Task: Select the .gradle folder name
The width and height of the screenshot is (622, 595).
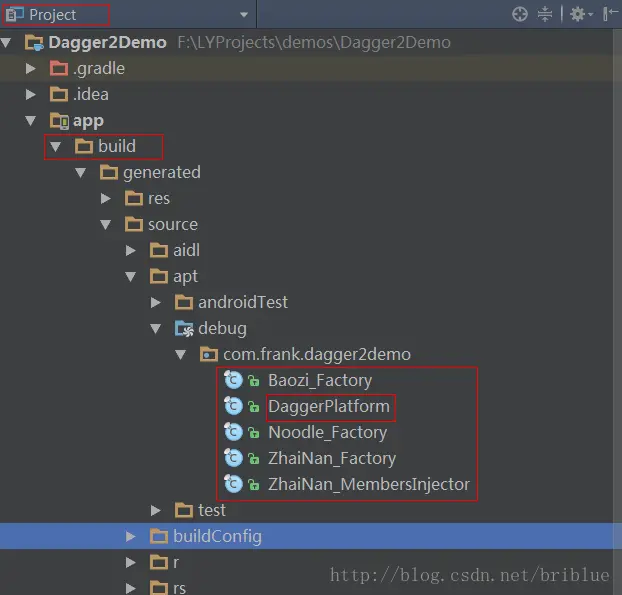Action: tap(99, 69)
